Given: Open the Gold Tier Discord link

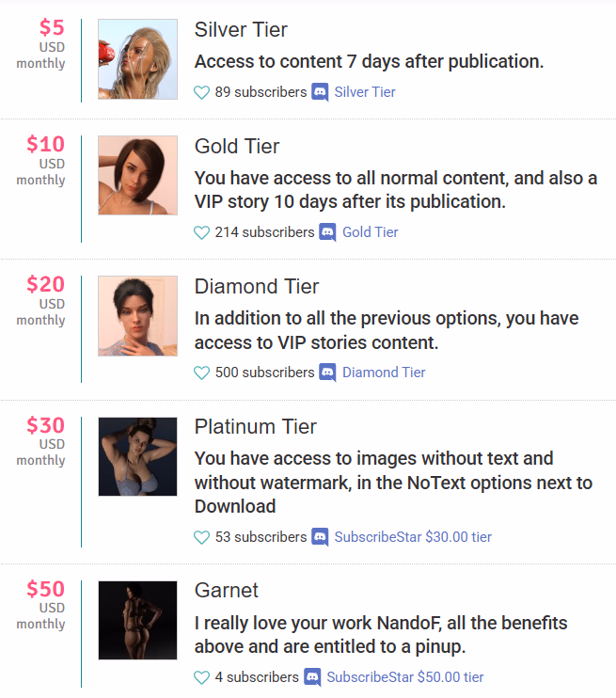Looking at the screenshot, I should 370,232.
